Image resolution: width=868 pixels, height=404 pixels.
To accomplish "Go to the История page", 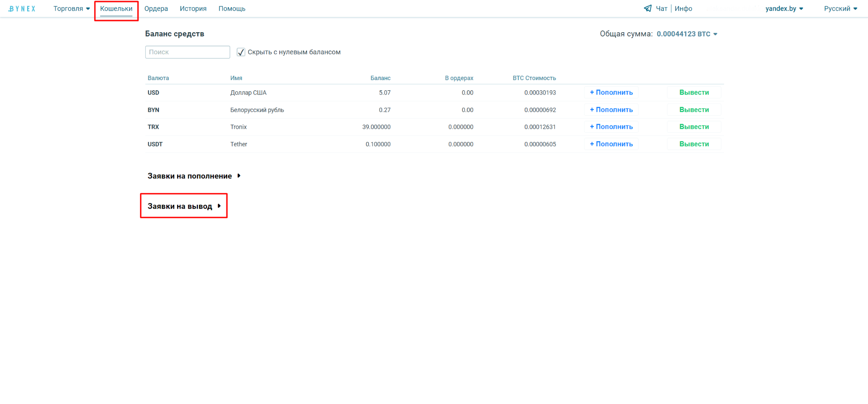I will point(193,8).
